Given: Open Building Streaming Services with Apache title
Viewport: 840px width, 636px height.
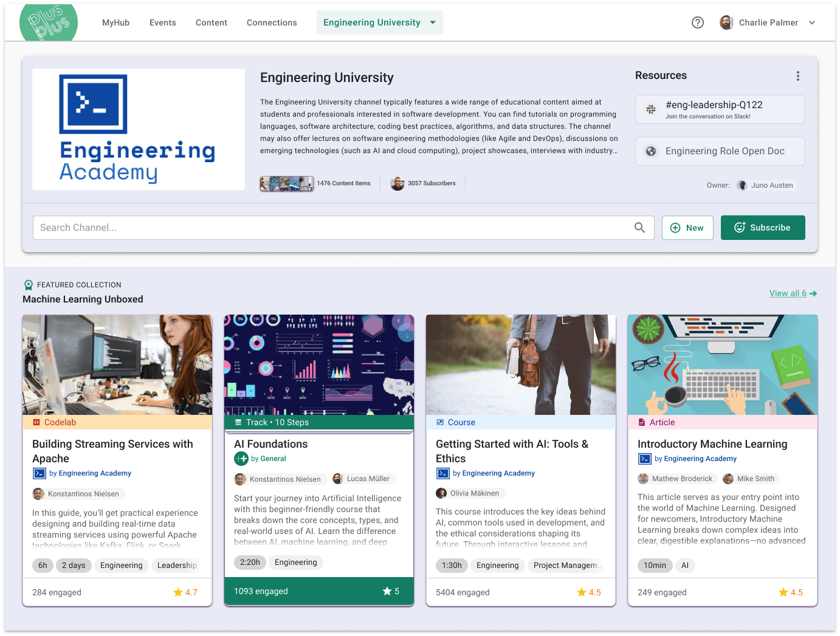Looking at the screenshot, I should (112, 451).
